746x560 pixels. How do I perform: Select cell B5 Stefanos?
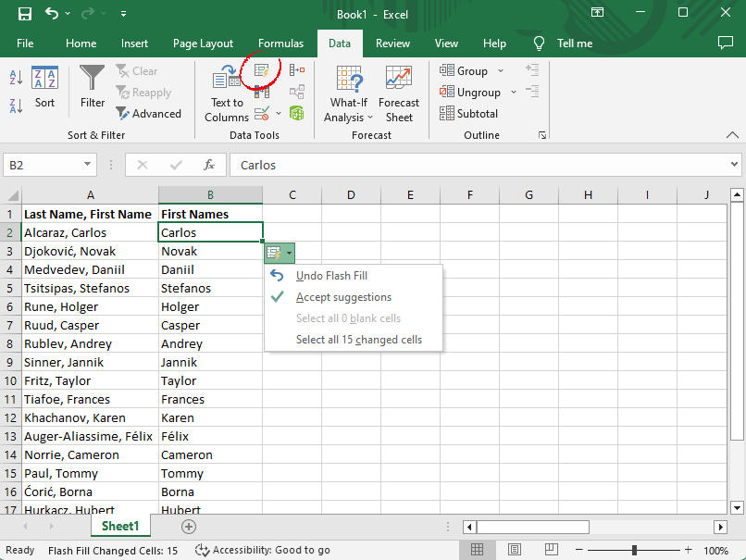(210, 288)
